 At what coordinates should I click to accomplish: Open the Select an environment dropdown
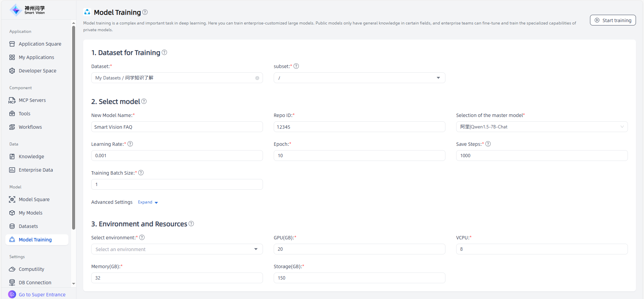click(177, 249)
